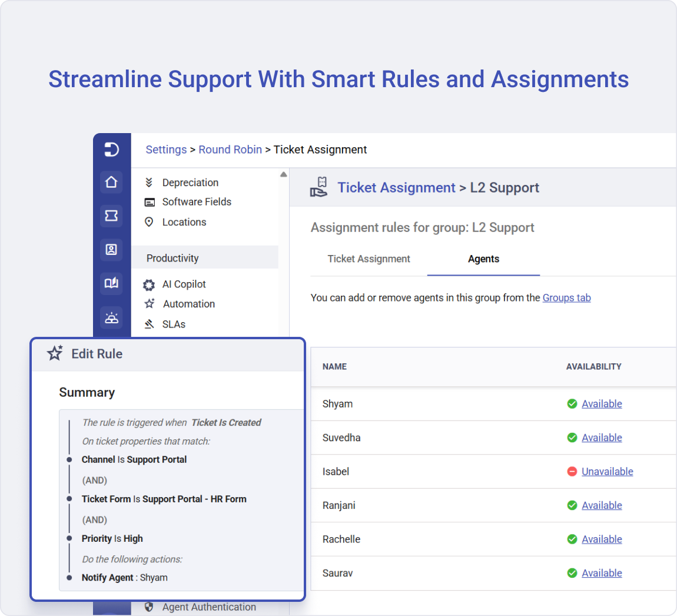
Task: Click the AI Copilot icon
Action: click(x=149, y=284)
